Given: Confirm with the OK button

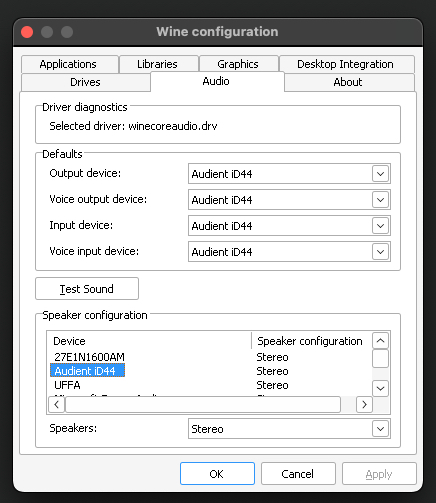Looking at the screenshot, I should pyautogui.click(x=217, y=474).
